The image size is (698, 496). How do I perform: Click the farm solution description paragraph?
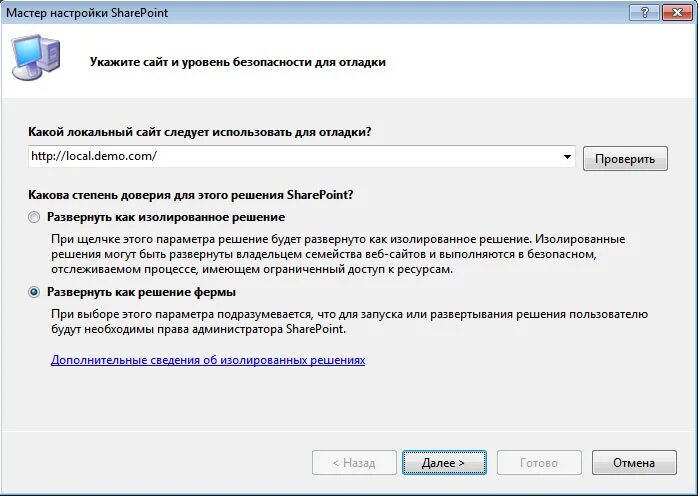pos(349,321)
